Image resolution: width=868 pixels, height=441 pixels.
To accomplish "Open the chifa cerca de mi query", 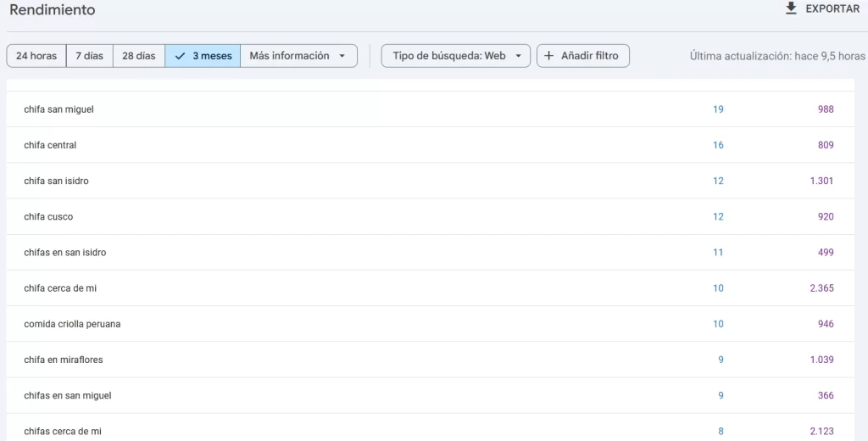I will pyautogui.click(x=60, y=288).
